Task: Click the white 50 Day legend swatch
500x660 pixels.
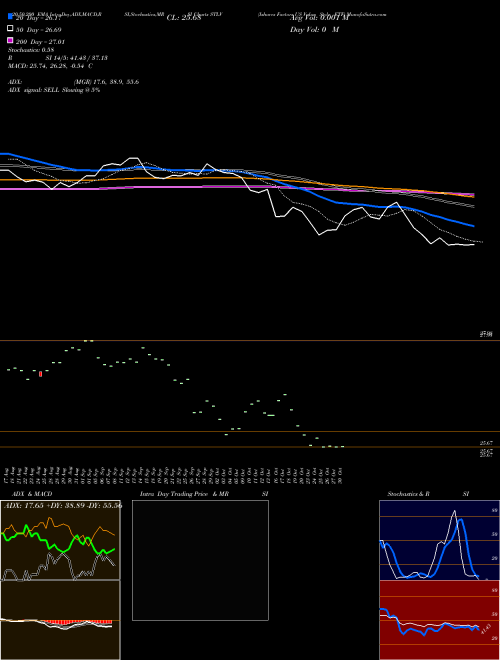Action: point(10,28)
